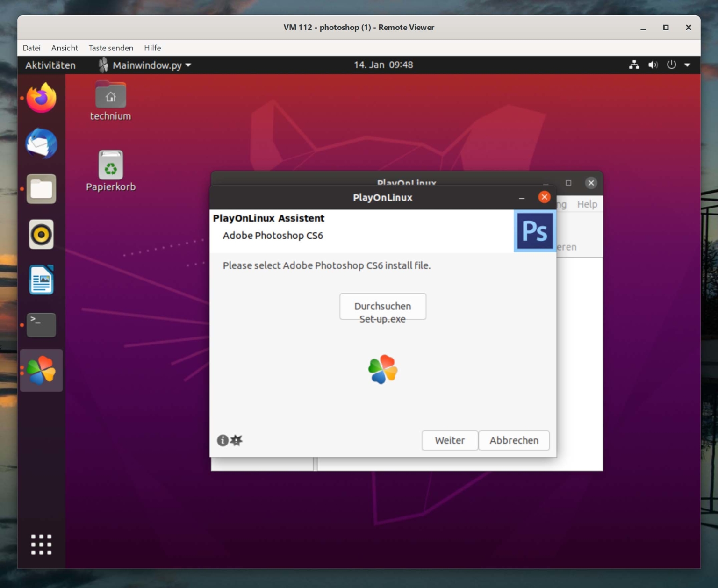This screenshot has width=718, height=588.
Task: Click the network icon in the top bar
Action: click(634, 65)
